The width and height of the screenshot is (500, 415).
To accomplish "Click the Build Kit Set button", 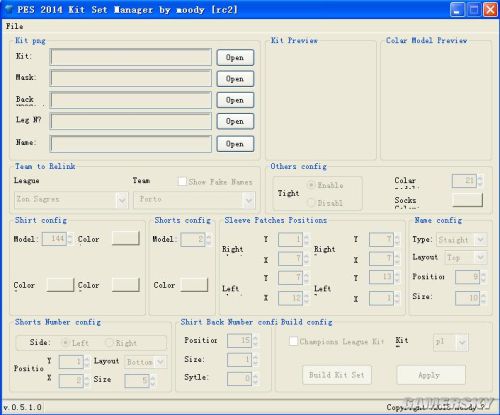I will pyautogui.click(x=337, y=375).
